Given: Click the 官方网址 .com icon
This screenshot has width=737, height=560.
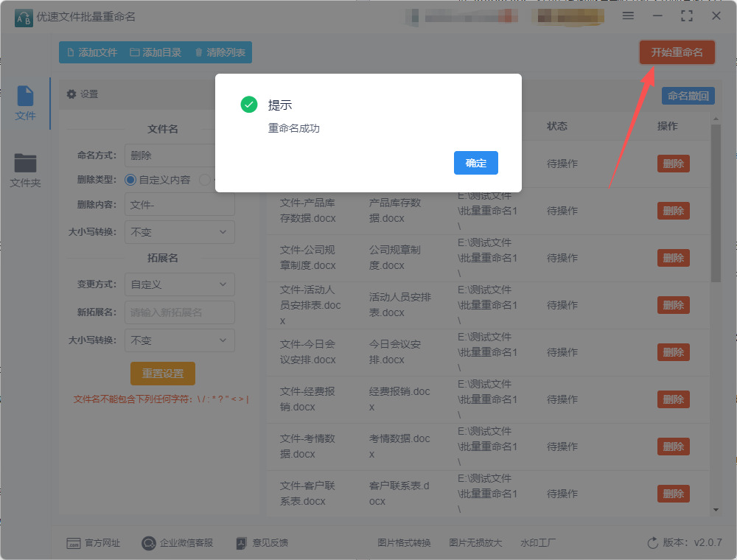Looking at the screenshot, I should click(x=73, y=544).
